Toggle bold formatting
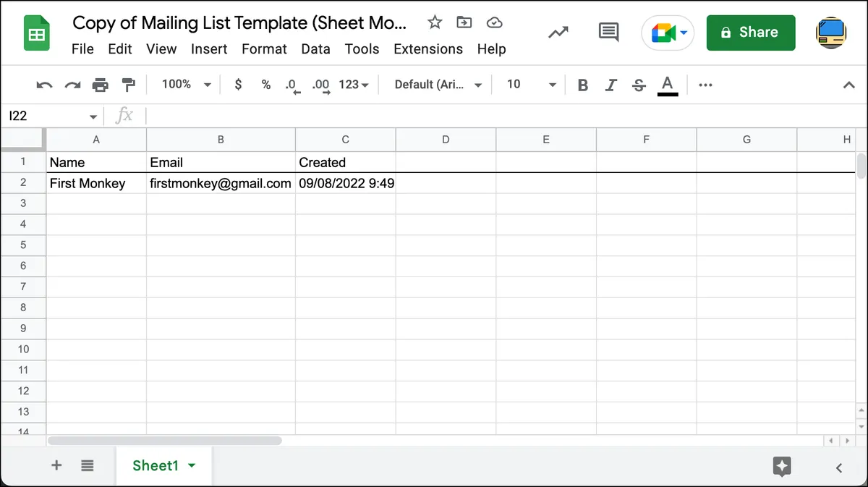The width and height of the screenshot is (868, 487). [583, 85]
